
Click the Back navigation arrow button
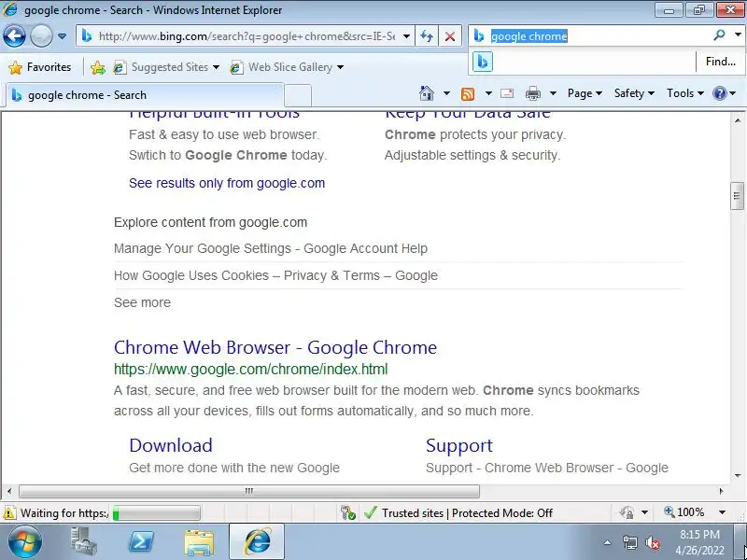click(14, 36)
